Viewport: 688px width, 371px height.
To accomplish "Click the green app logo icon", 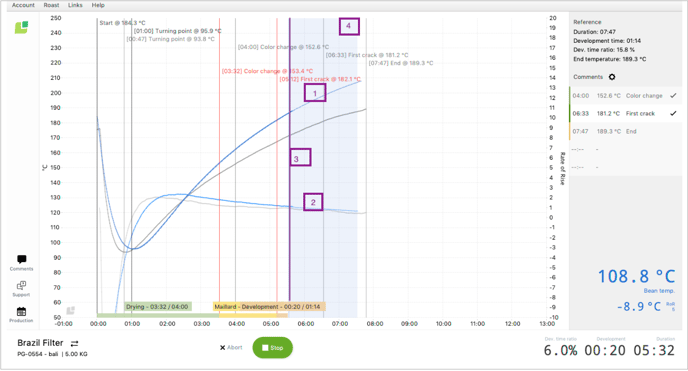I will click(x=22, y=28).
